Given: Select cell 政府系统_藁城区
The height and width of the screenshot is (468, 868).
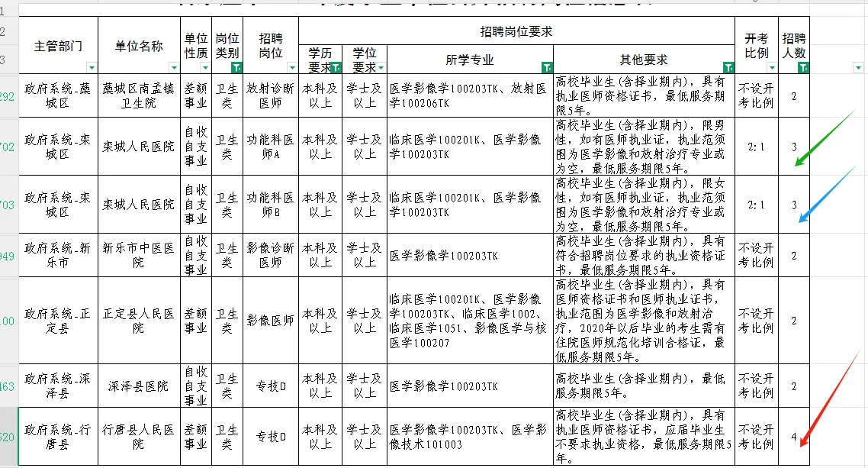Looking at the screenshot, I should click(x=58, y=95).
